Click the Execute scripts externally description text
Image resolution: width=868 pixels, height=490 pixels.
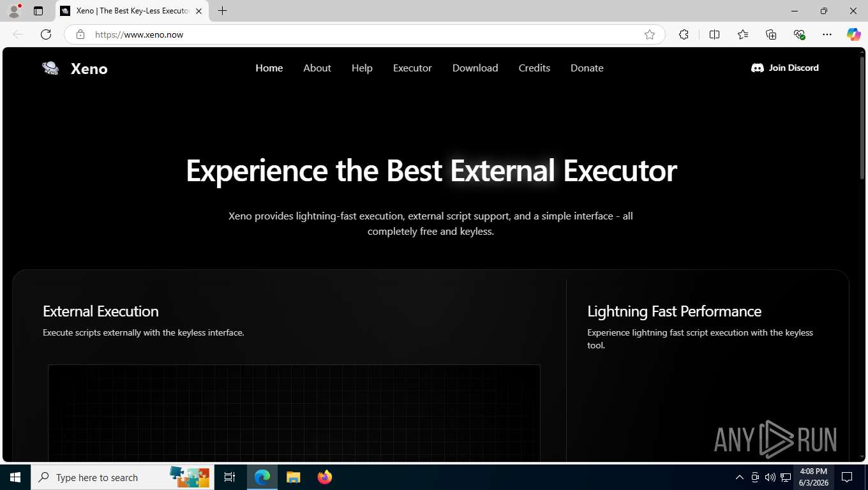[144, 332]
